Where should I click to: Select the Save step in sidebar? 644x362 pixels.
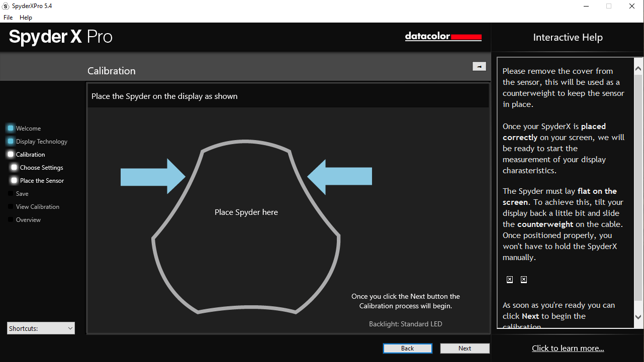(22, 194)
